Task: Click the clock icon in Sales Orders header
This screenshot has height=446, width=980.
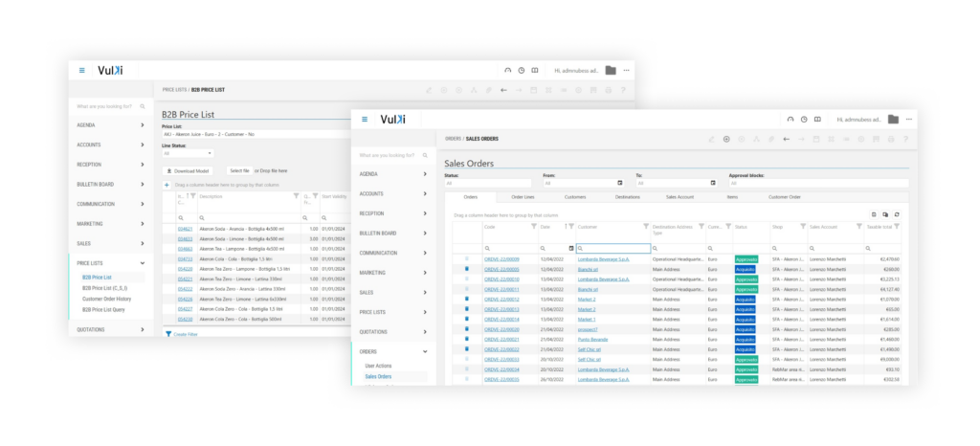Action: tap(804, 120)
